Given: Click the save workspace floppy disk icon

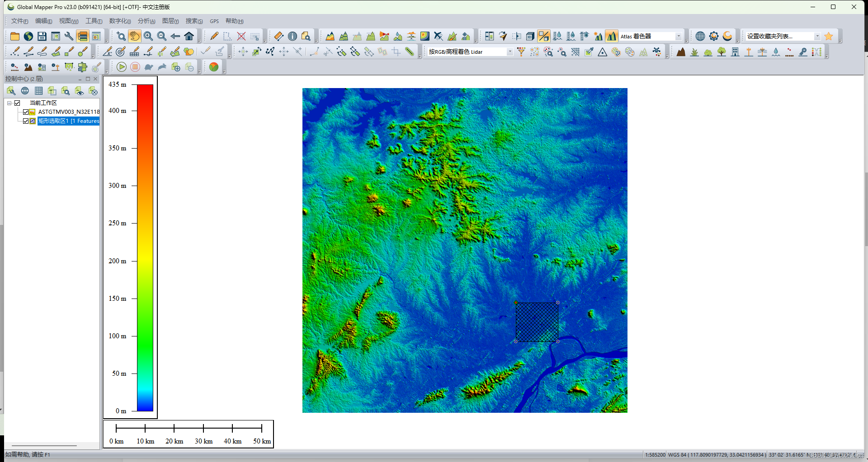Looking at the screenshot, I should [x=42, y=36].
